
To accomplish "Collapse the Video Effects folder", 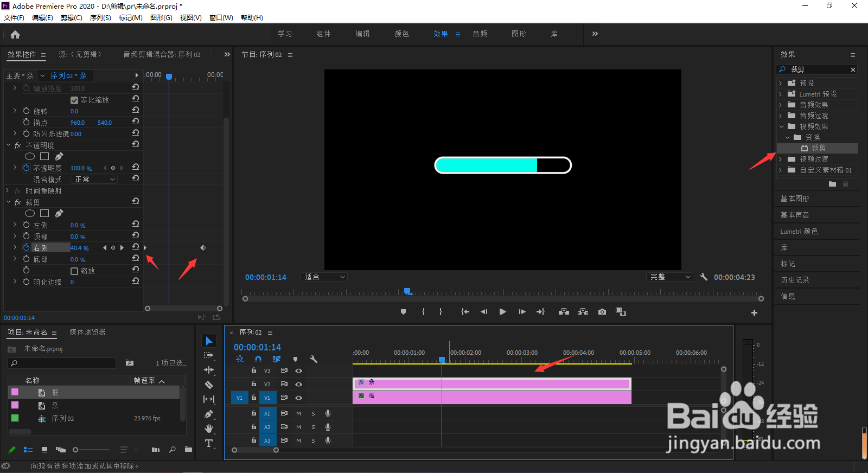I will 781,126.
